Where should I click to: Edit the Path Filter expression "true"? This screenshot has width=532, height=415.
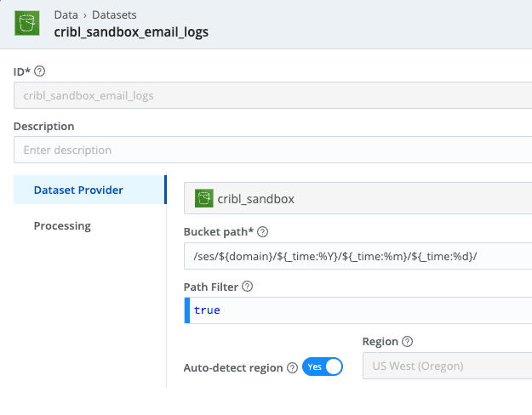click(358, 310)
